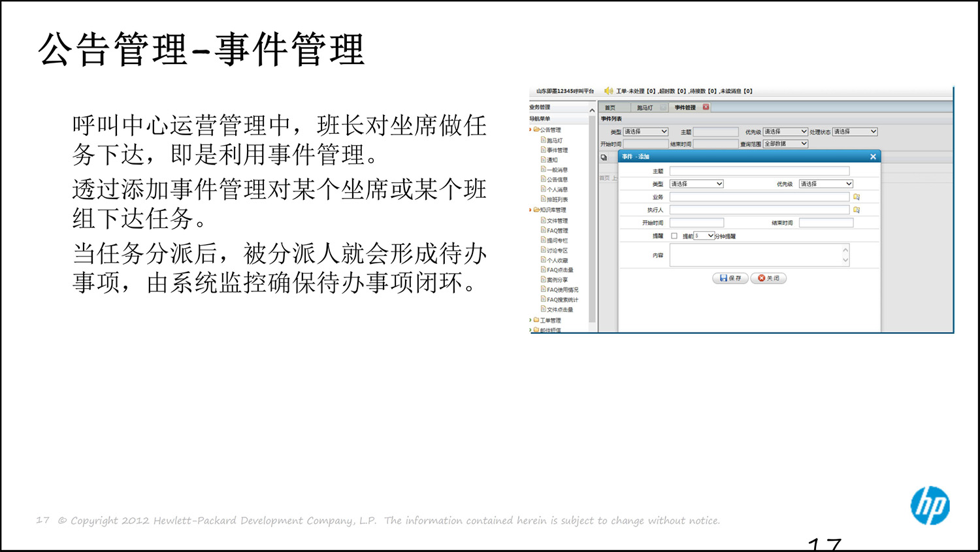Click inside the 主题 subject input field
Viewport: 980px width, 552px height.
pos(759,171)
